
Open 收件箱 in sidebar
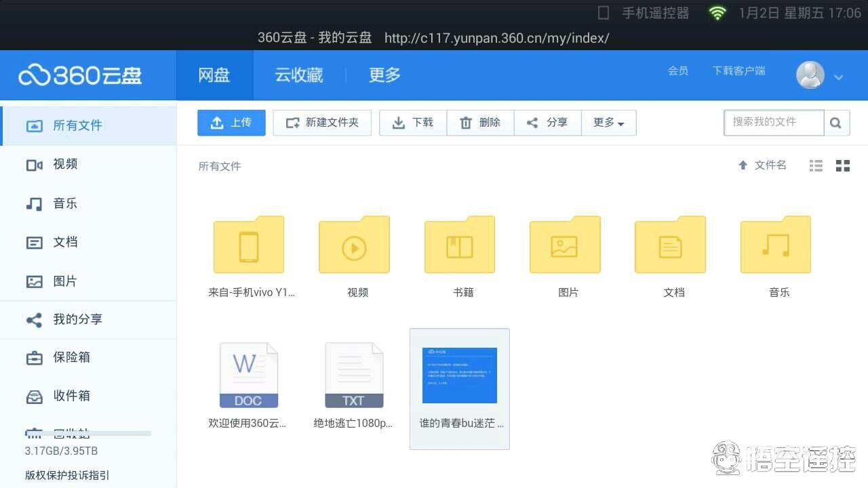pos(88,395)
